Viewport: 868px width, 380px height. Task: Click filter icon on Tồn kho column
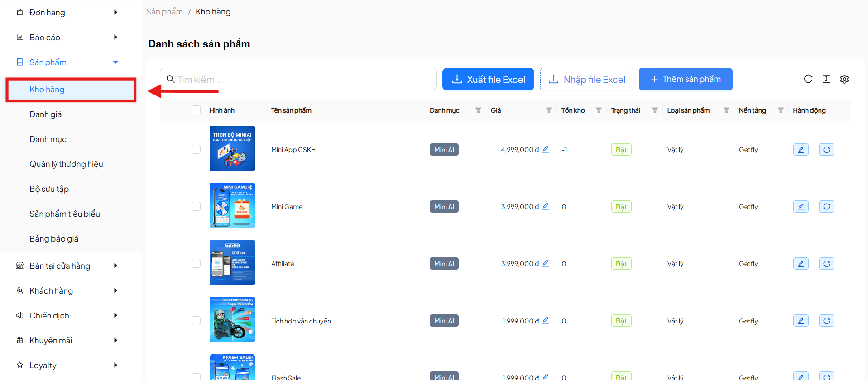coord(599,110)
